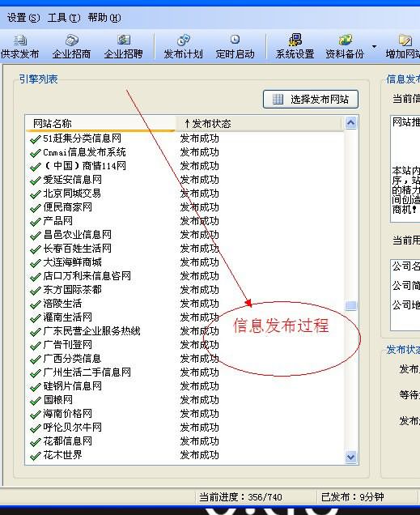
Task: Open the 供求发布 toolbar icon
Action: [19, 40]
